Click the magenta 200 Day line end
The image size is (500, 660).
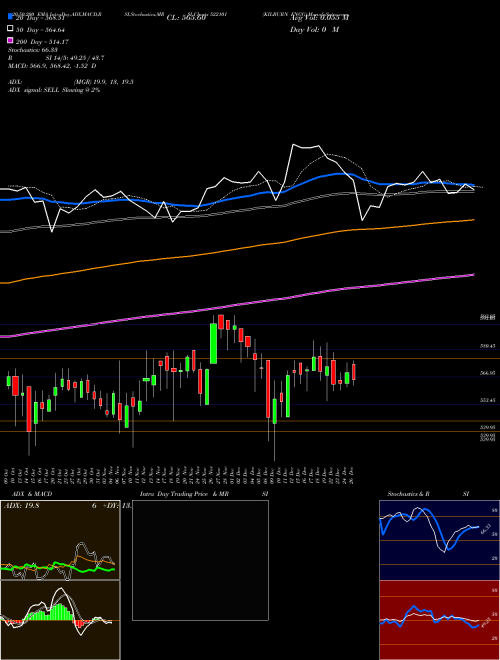(x=473, y=274)
